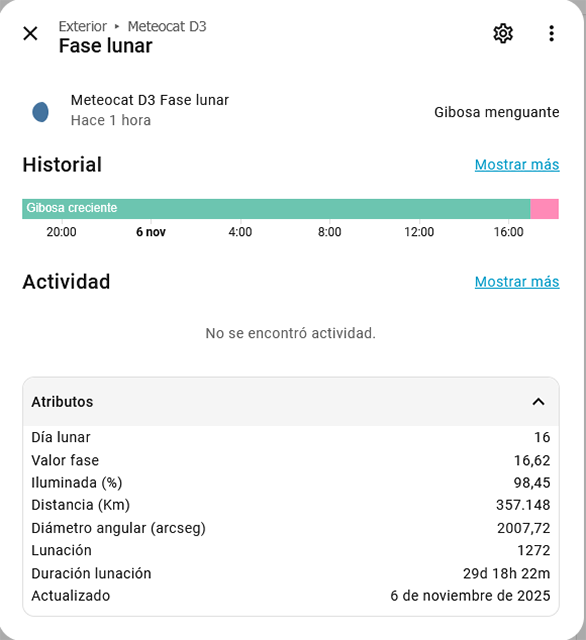Select the Iluminada (%) attribute row
Image resolution: width=586 pixels, height=640 pixels.
291,482
